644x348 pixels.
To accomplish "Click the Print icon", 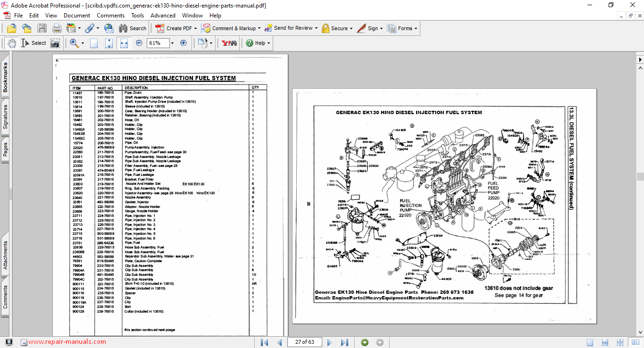I will (x=57, y=28).
